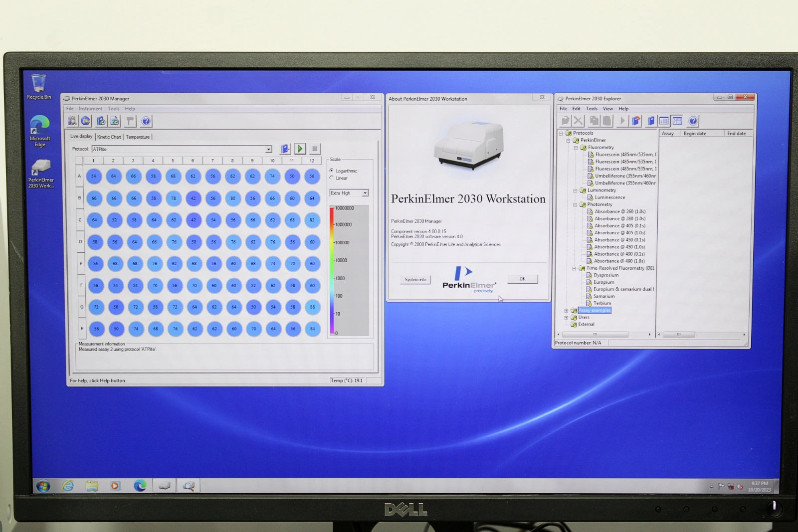This screenshot has height=532, width=798.
Task: Click the notebook with orange star icon in Explorer
Action: click(x=636, y=121)
